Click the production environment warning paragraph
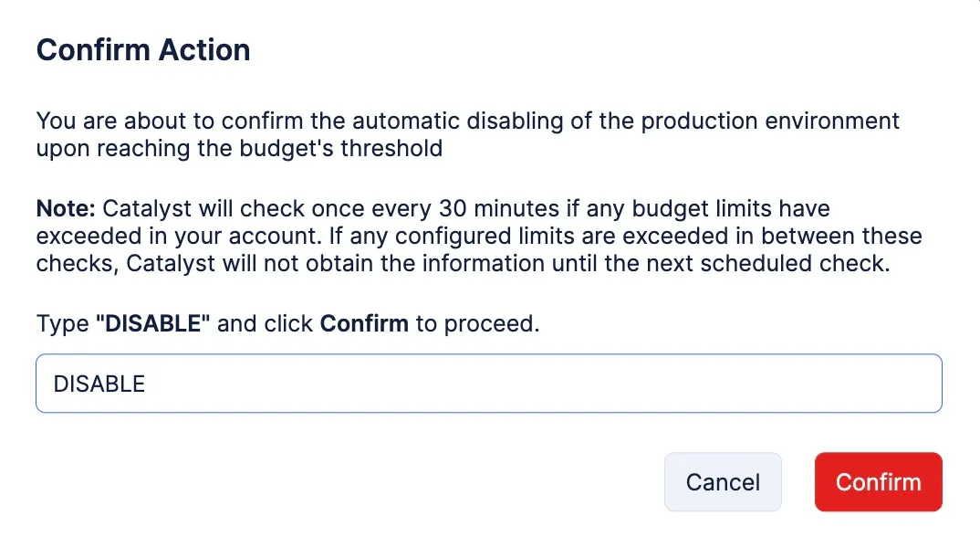980x537 pixels. tap(467, 134)
